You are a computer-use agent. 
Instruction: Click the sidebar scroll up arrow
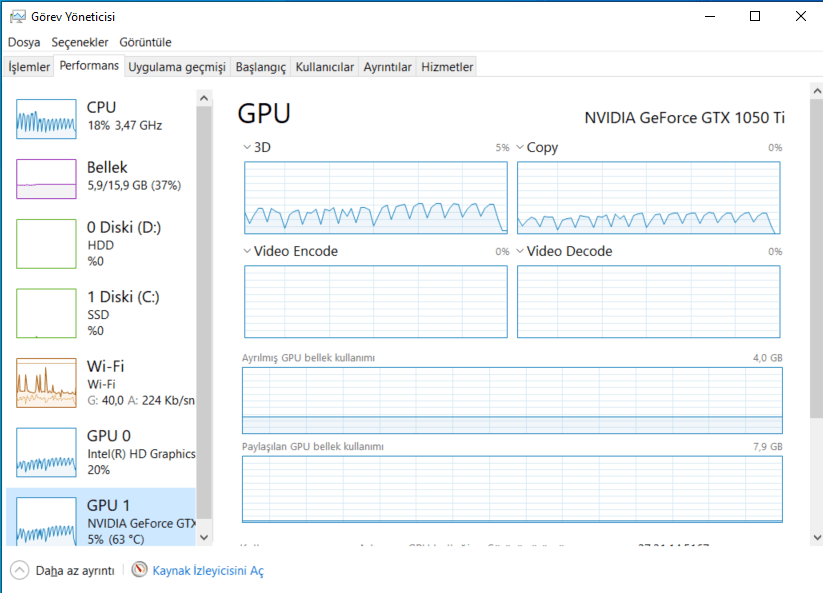(204, 98)
